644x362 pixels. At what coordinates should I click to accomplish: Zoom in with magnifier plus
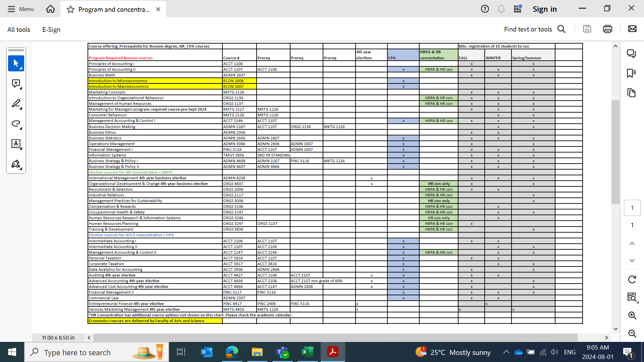click(632, 315)
